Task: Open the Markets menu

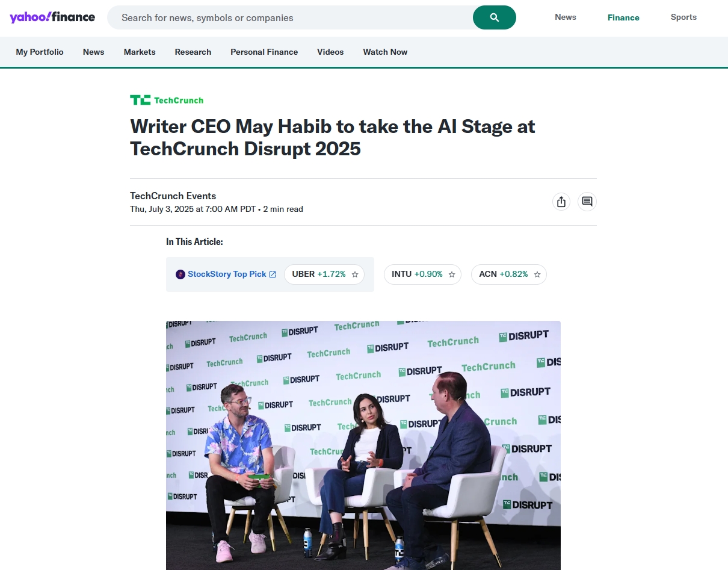Action: click(x=140, y=52)
